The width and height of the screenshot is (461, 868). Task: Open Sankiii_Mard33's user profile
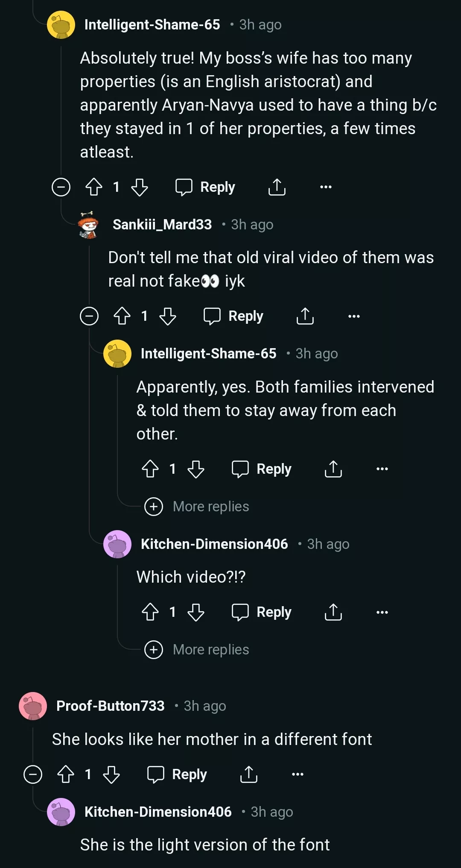162,224
